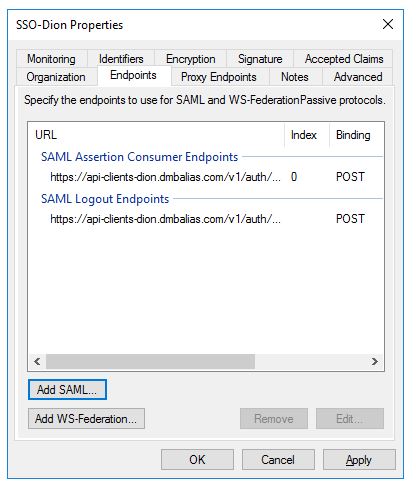Go to the Accepted Claims tab

pos(344,59)
